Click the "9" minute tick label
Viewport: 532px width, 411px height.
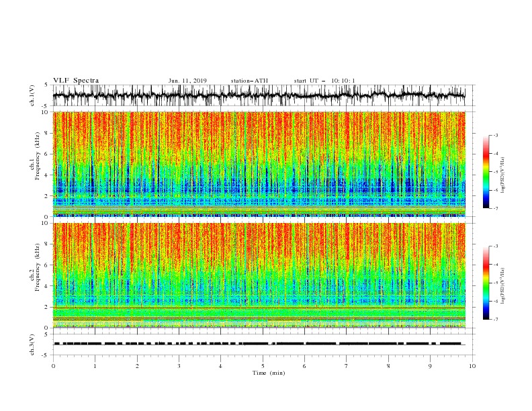(430, 366)
